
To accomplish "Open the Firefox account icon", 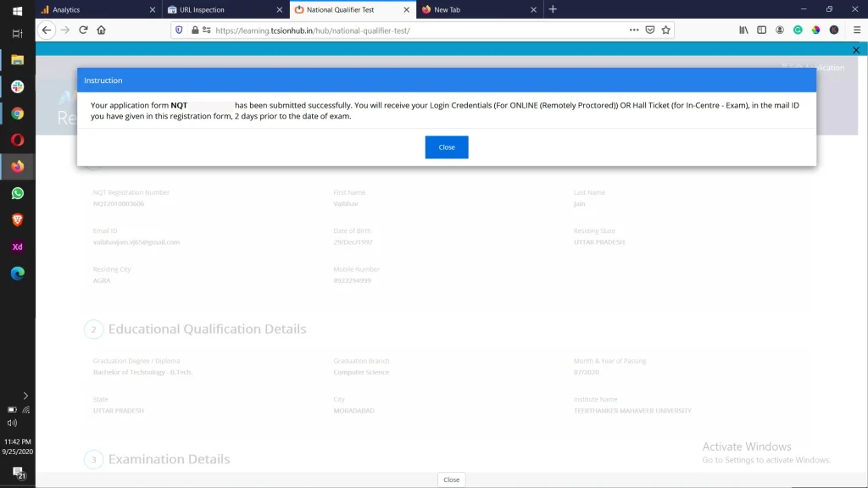I will click(778, 30).
